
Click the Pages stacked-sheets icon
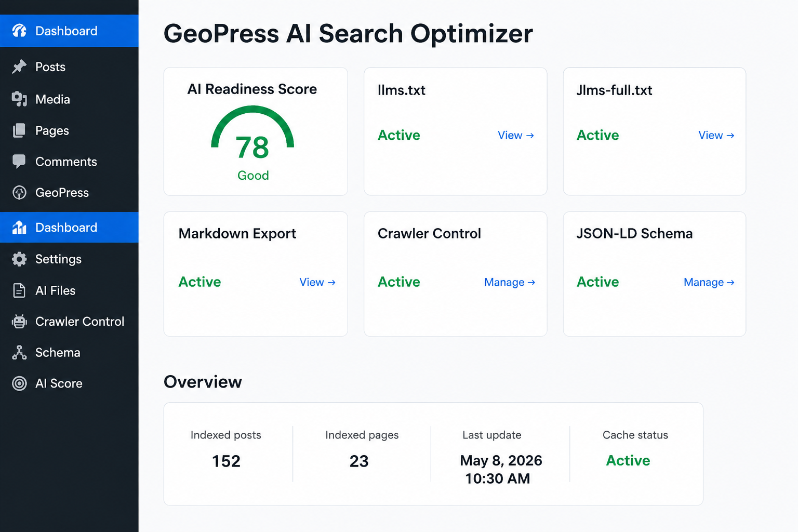[x=19, y=130]
